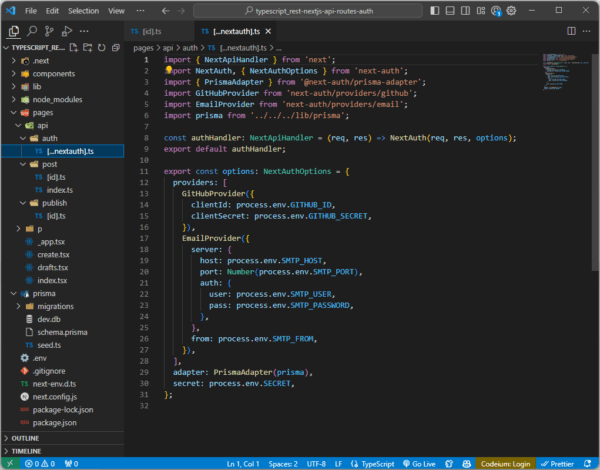Refresh the Explorer file tree

[101, 47]
